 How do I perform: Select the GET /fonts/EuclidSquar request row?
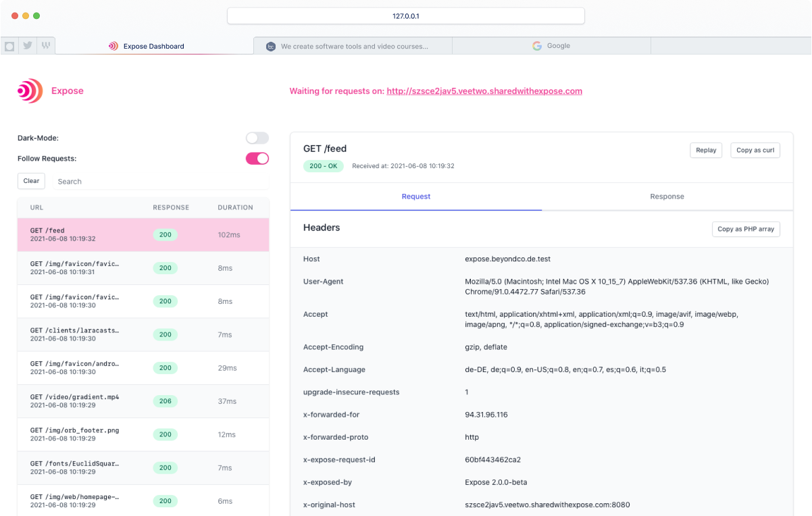(x=143, y=467)
